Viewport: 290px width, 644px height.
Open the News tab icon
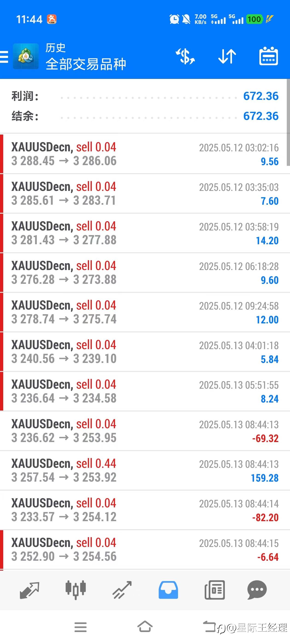point(215,590)
